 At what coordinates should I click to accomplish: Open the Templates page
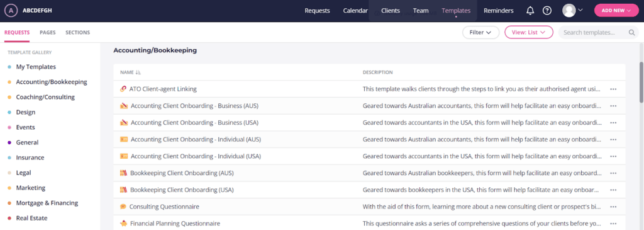456,11
